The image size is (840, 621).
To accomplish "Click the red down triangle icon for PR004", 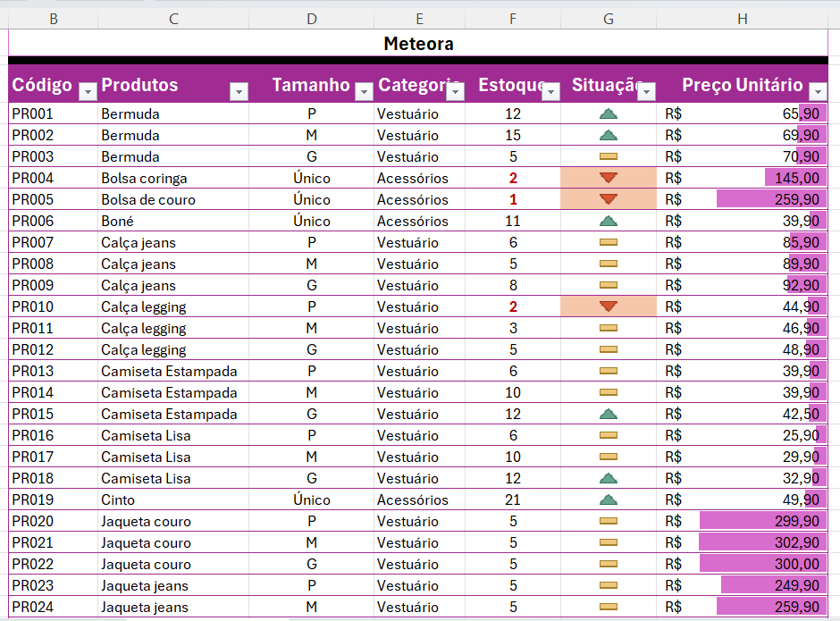I will (x=609, y=178).
